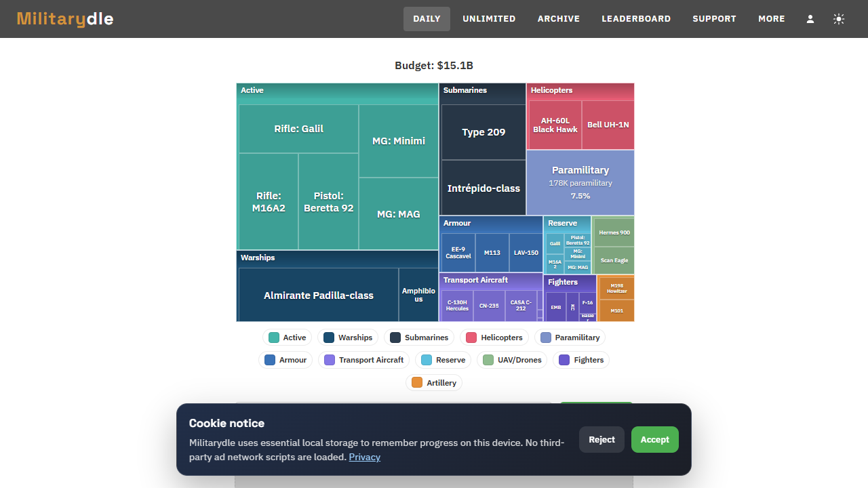Click the Helicopters treemap group header

click(x=580, y=90)
